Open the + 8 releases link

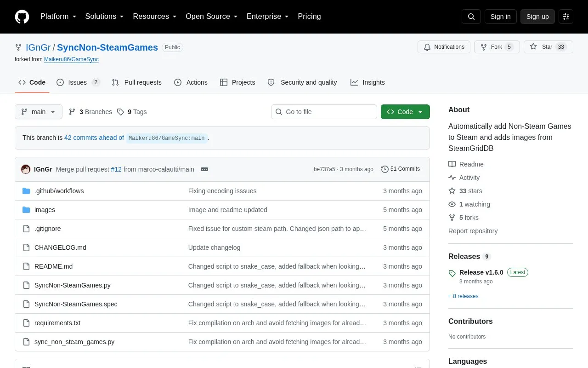[464, 296]
